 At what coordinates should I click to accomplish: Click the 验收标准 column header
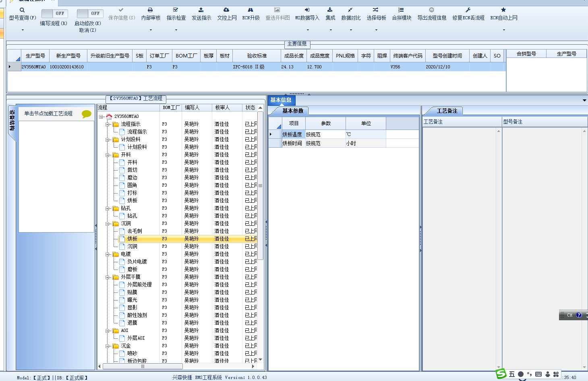tap(257, 56)
